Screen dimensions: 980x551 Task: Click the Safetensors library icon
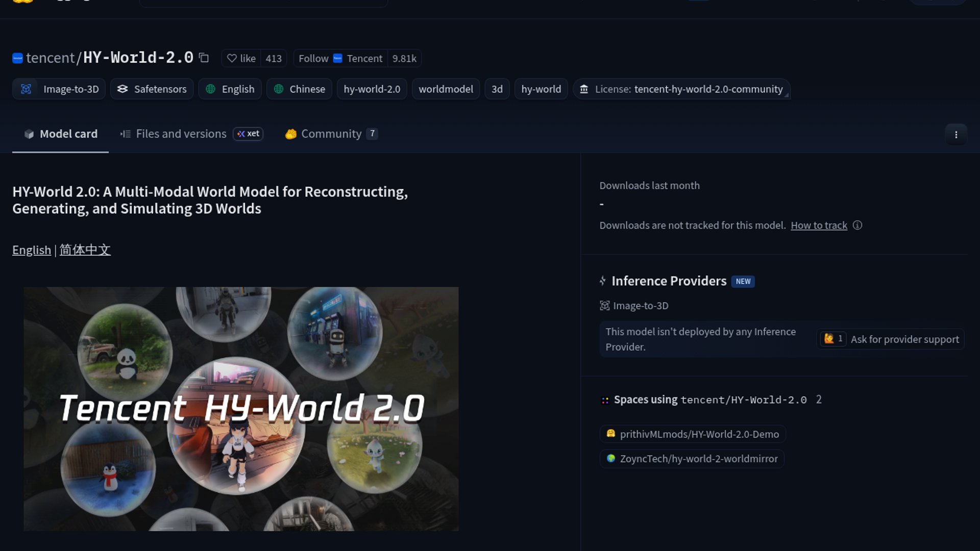coord(122,89)
